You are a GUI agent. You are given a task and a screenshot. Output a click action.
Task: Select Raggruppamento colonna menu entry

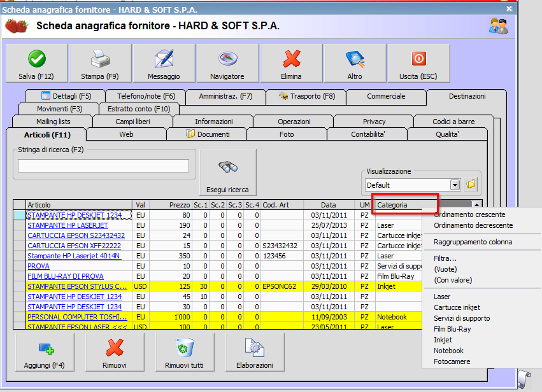tap(473, 242)
